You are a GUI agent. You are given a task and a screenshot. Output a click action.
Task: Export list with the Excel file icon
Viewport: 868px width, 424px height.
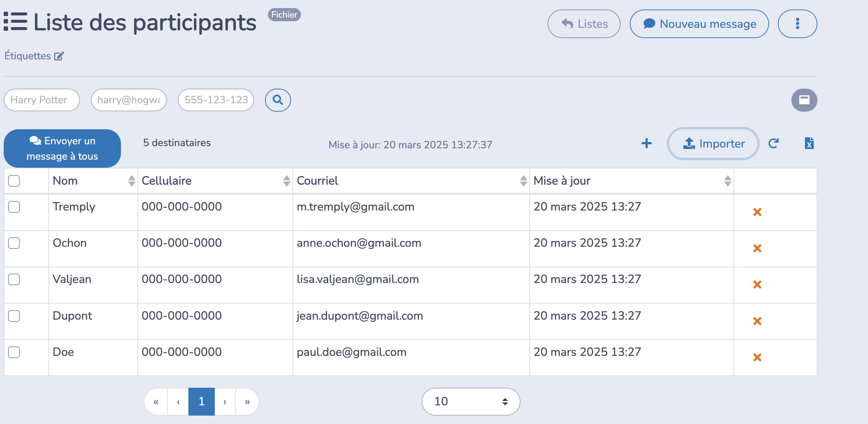(809, 143)
